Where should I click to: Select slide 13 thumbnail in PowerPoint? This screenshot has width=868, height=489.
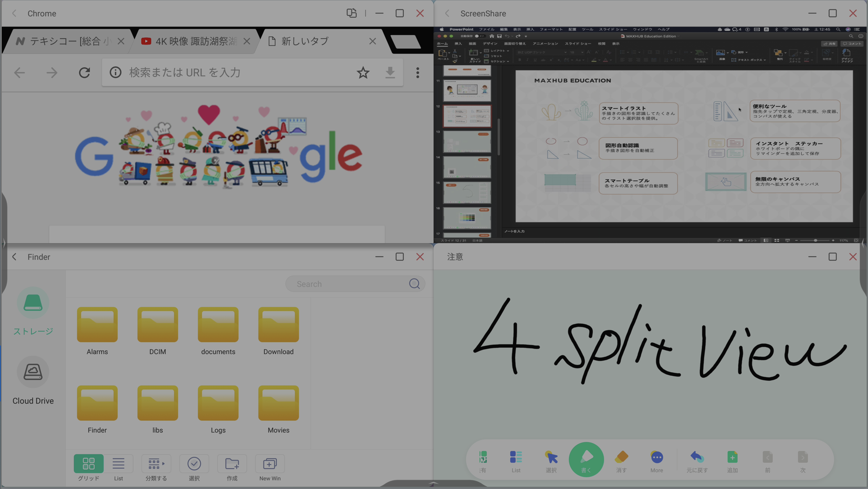[x=467, y=142]
